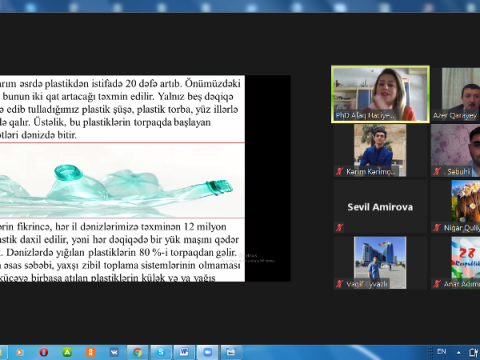Open the VK taskbar icon
The width and height of the screenshot is (480, 360).
point(114,352)
